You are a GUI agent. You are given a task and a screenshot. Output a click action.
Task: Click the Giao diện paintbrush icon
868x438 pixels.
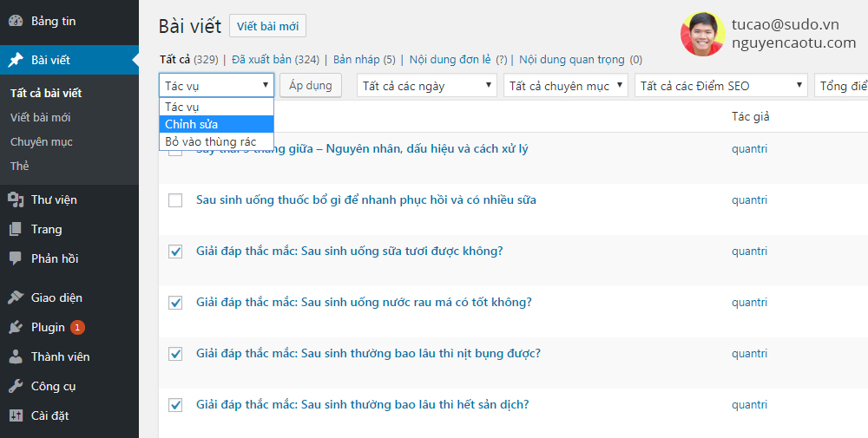(x=16, y=297)
